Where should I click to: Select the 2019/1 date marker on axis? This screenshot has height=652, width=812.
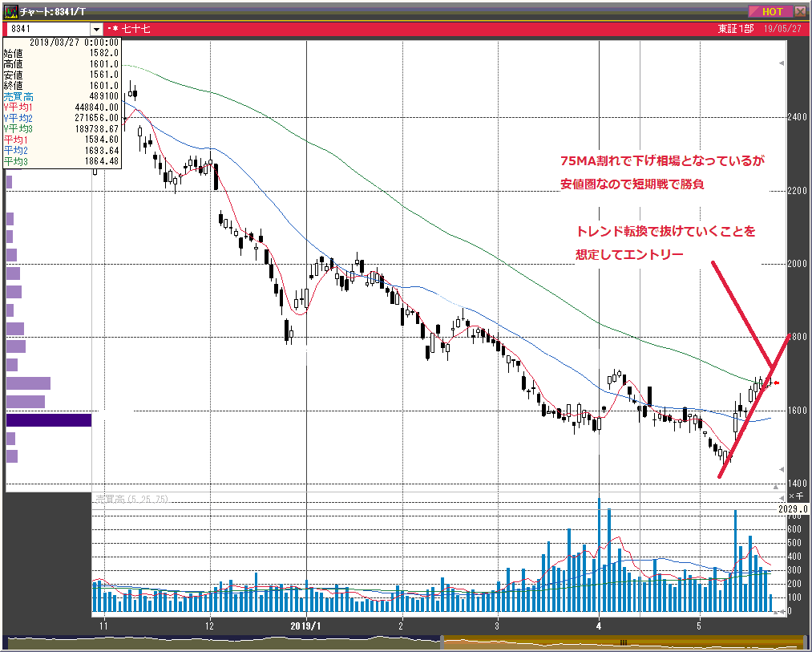click(305, 626)
